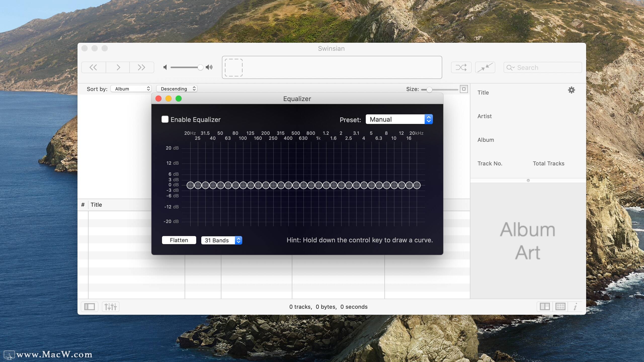The height and width of the screenshot is (362, 644).
Task: Toggle the sidebar panel view
Action: coord(90,306)
